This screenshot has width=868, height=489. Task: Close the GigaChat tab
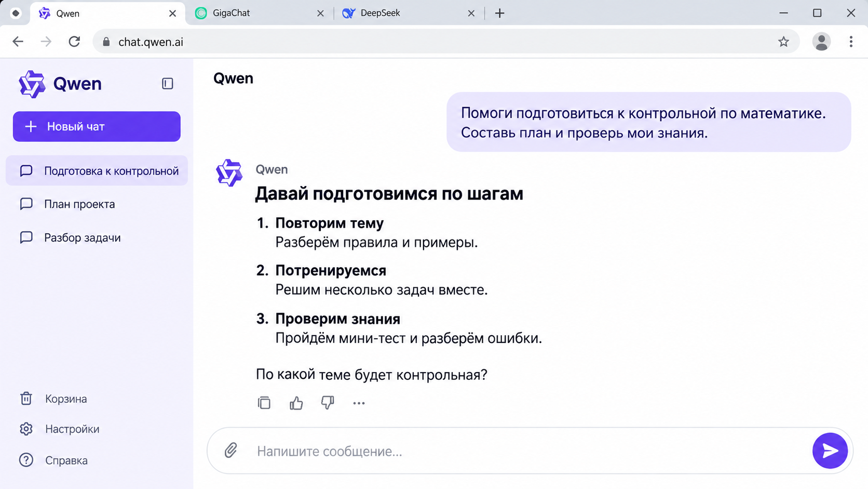(x=320, y=13)
